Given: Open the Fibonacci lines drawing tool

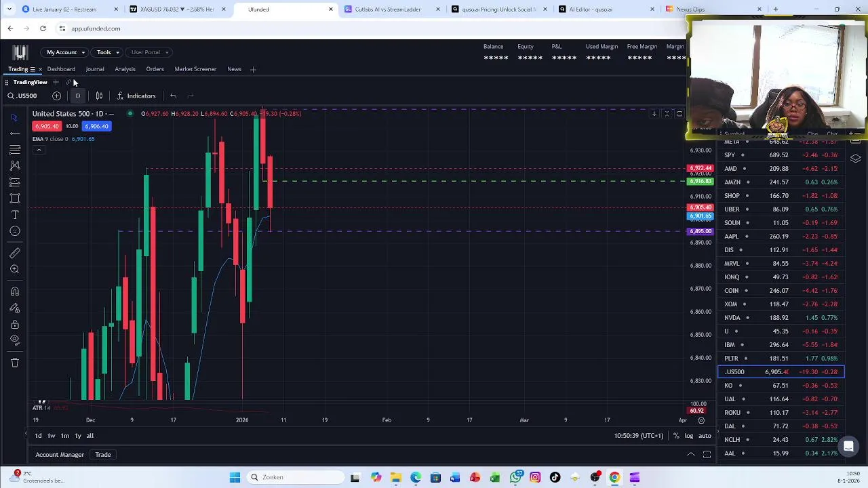Looking at the screenshot, I should click(x=14, y=150).
